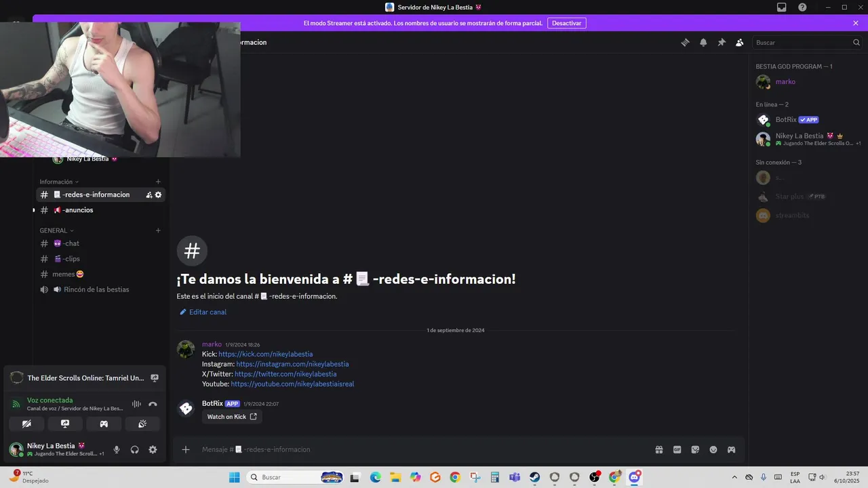Open Nikey La Bestia avatar in user panel
Screen dimensions: 868x488
[x=16, y=449]
